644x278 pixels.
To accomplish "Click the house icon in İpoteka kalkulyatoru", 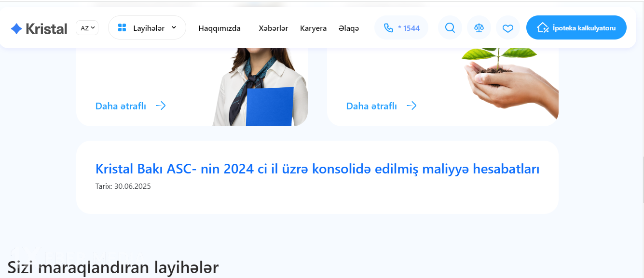I will (x=543, y=27).
